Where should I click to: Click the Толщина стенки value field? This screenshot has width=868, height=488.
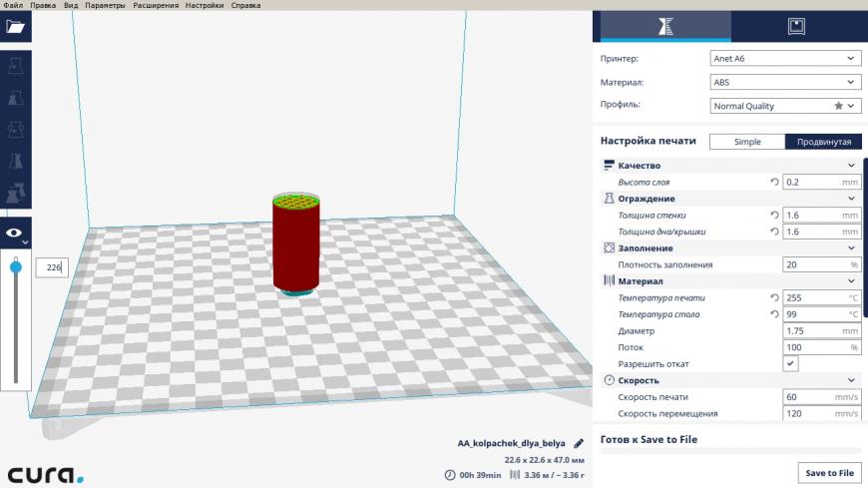tap(821, 215)
